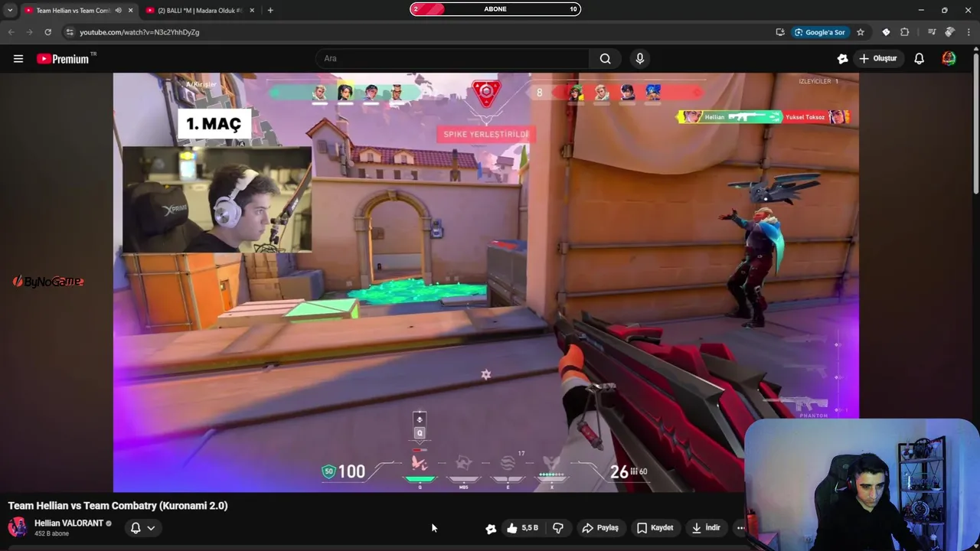Open Hellian VALORANT channel name link
This screenshot has height=551, width=980.
(x=69, y=523)
